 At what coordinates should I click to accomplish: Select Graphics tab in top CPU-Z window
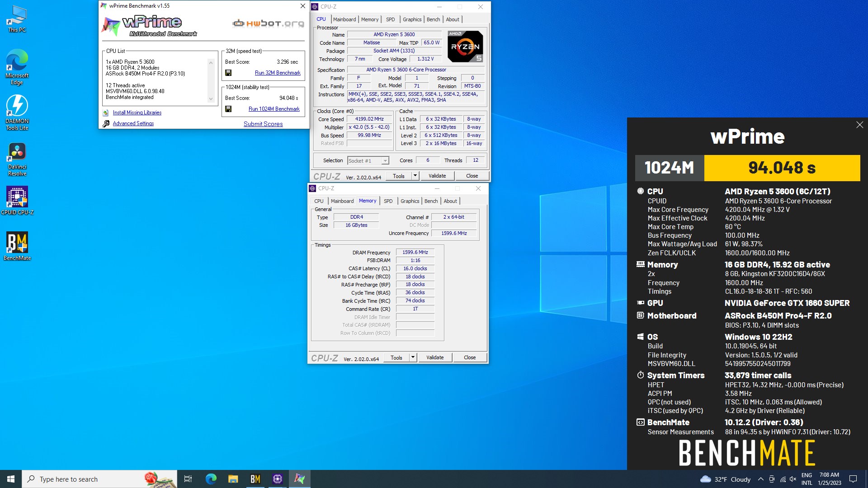point(412,19)
